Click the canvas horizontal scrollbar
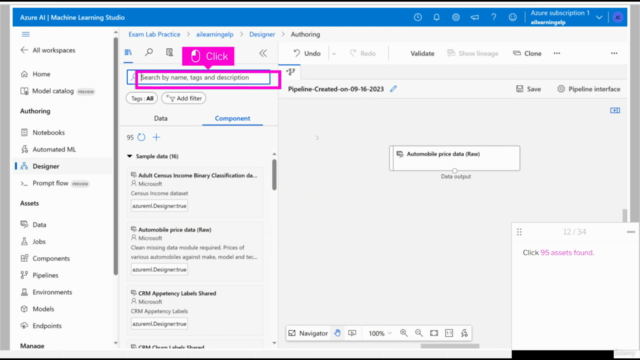Viewport: 640px width, 360px height. point(450,346)
